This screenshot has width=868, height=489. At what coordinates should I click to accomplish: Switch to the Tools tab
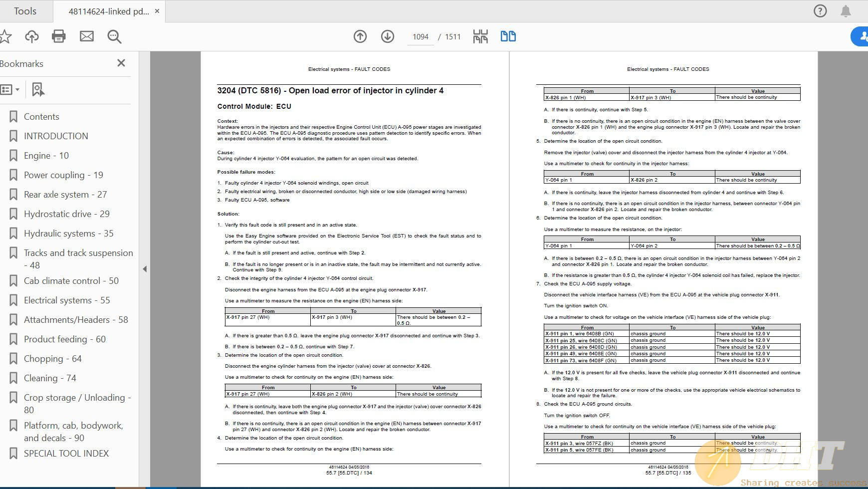pyautogui.click(x=25, y=11)
